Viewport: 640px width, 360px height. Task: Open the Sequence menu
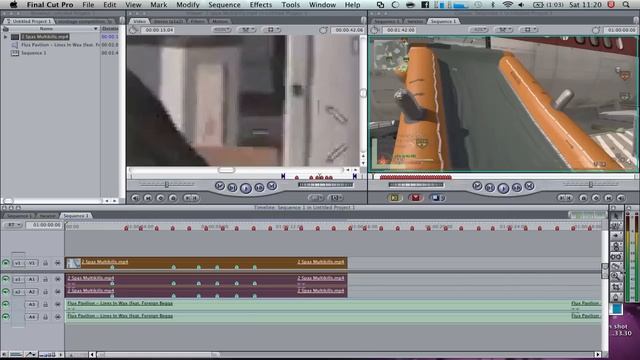click(x=224, y=5)
